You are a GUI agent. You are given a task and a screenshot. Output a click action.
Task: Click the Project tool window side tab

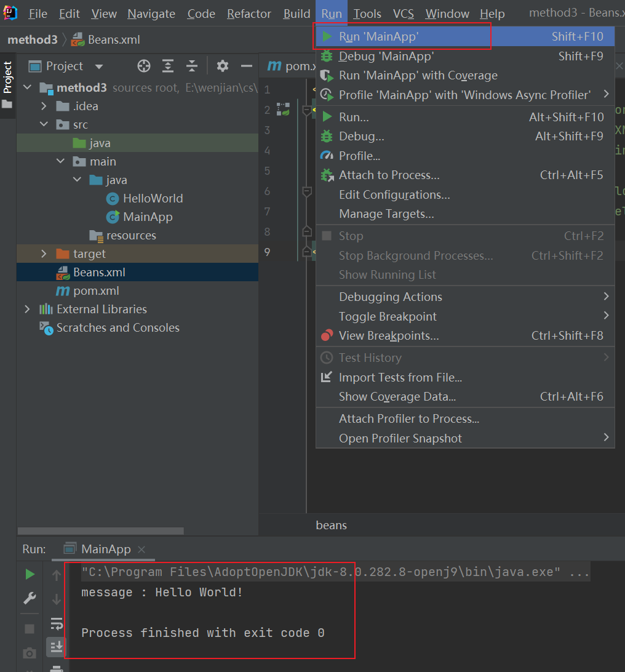point(8,86)
